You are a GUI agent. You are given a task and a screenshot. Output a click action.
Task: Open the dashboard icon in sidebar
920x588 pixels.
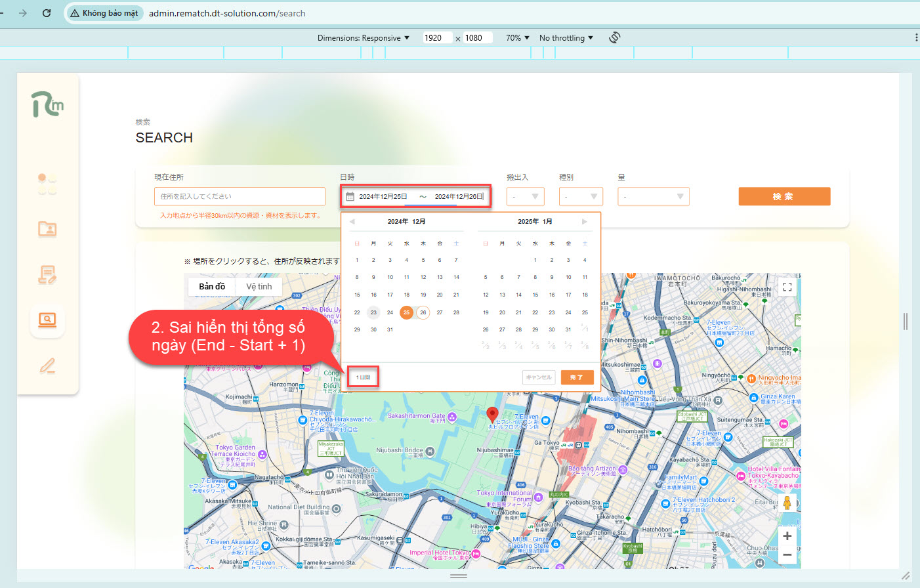pos(47,184)
